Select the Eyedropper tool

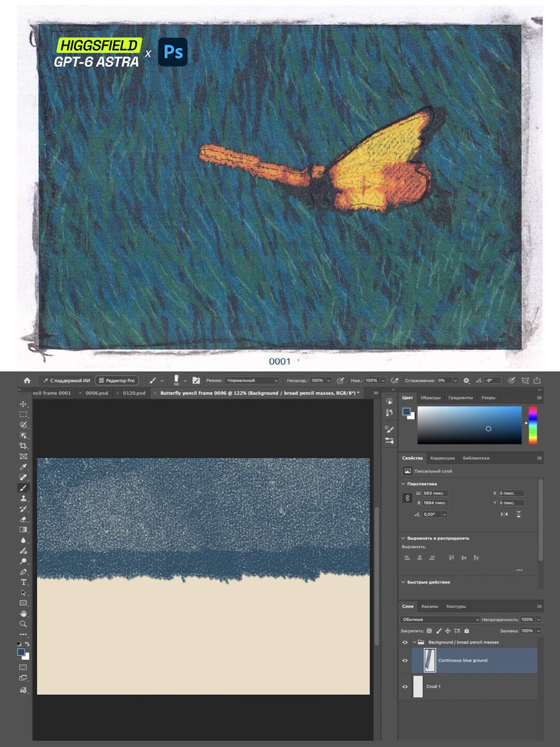pos(24,467)
